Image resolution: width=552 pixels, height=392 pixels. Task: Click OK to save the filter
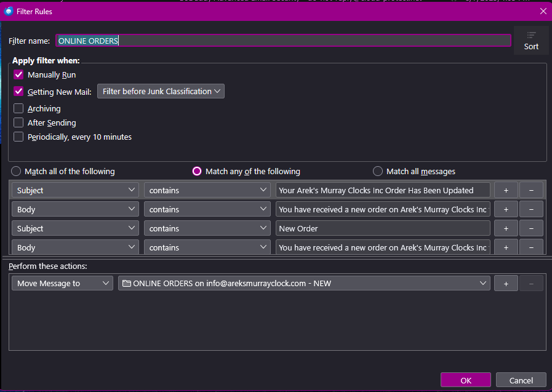tap(465, 380)
